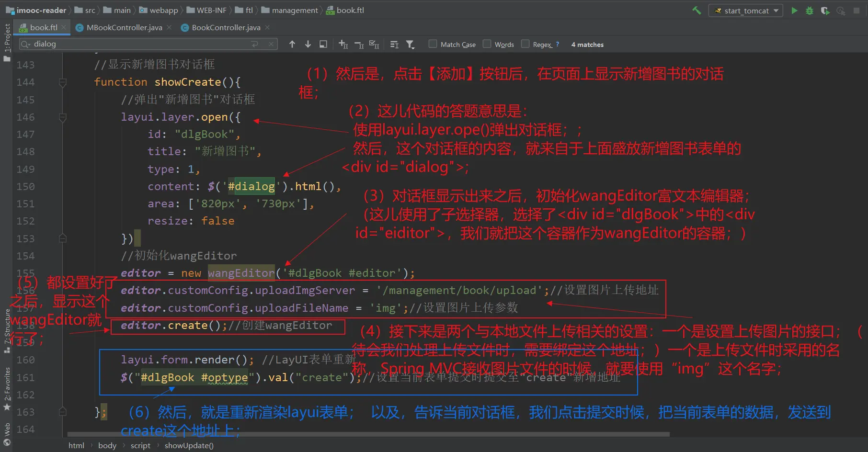
Task: Click line number 150 in the gutter
Action: tap(25, 186)
